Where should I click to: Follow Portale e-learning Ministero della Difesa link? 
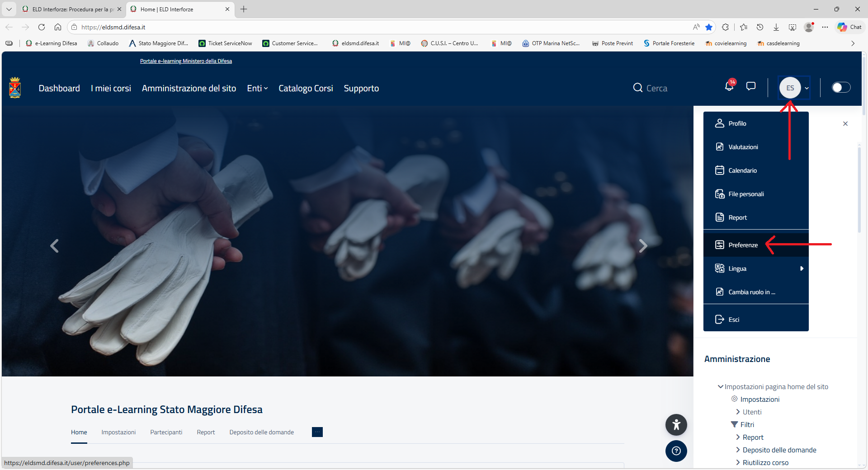(x=186, y=61)
